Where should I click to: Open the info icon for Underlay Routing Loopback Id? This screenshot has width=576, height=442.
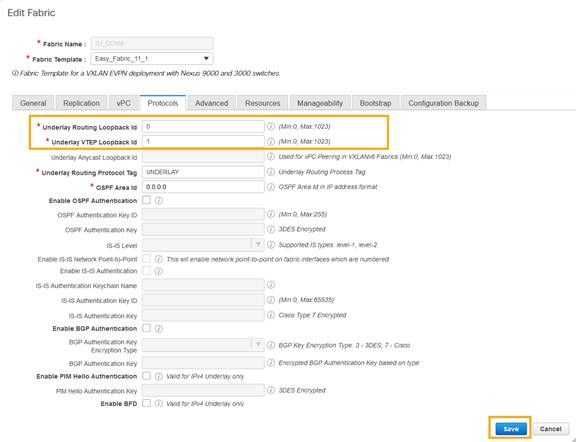[x=271, y=126]
